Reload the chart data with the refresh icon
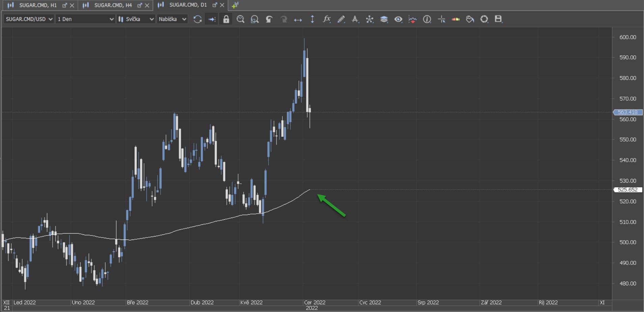Screen dimensions: 644x312 (x=197, y=19)
